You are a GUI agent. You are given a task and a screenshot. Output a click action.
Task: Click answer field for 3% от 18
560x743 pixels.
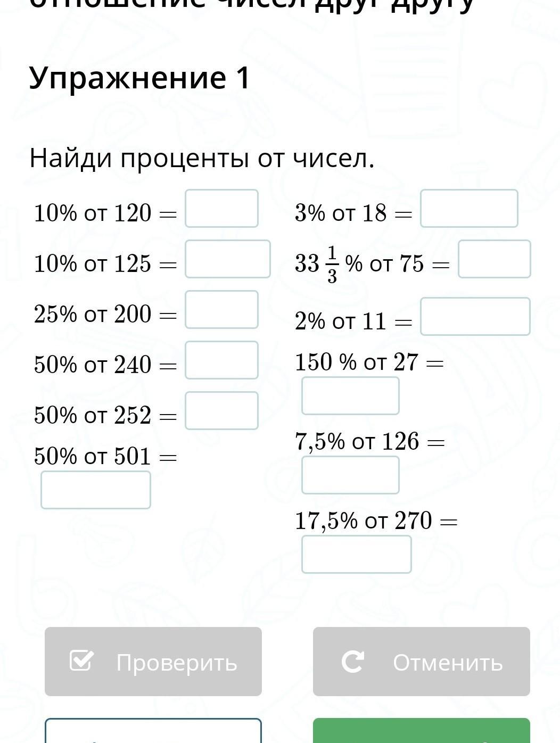point(468,209)
